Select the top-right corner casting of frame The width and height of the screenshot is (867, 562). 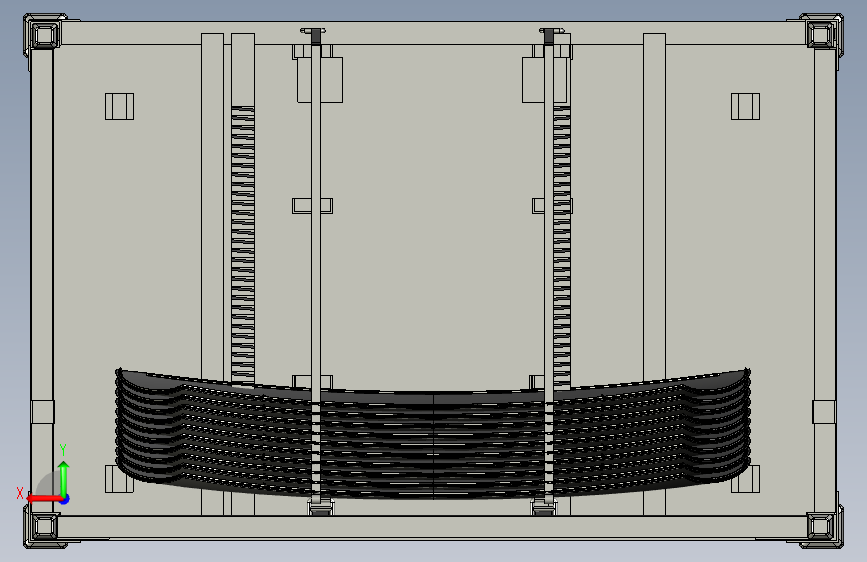click(x=822, y=35)
